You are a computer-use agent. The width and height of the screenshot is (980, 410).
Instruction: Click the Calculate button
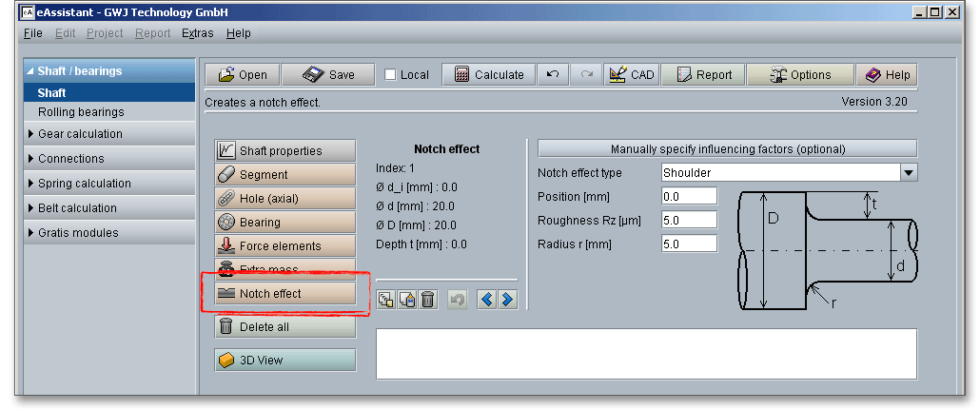click(489, 75)
